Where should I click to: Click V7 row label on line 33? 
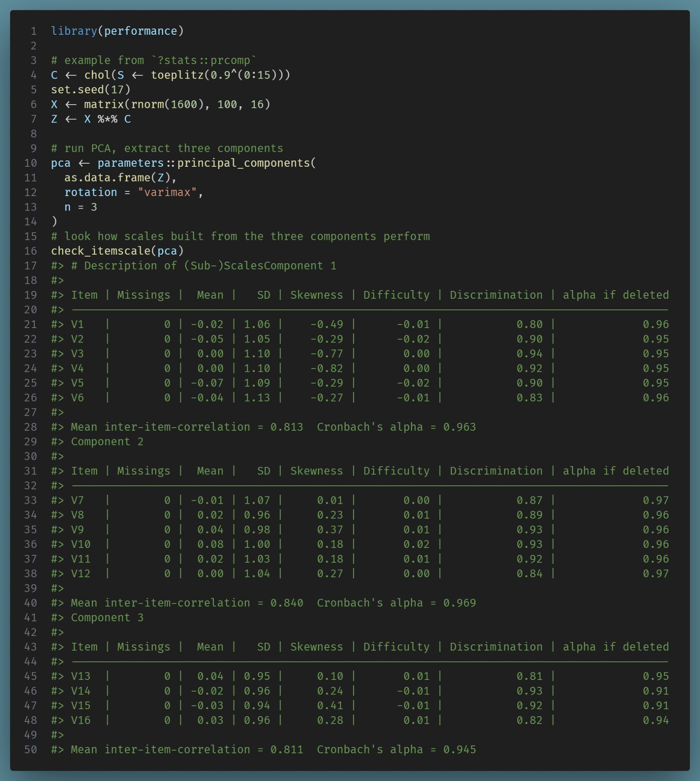(x=77, y=500)
